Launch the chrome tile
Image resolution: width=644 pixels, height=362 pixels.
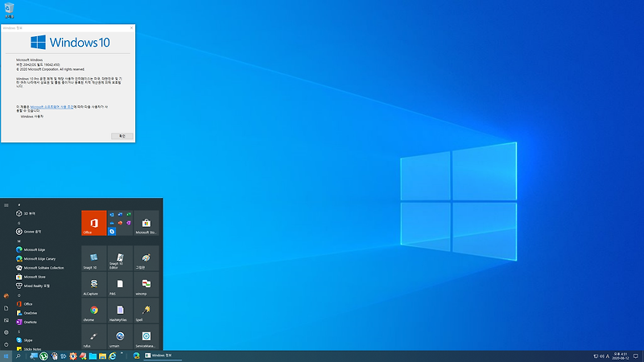click(93, 311)
